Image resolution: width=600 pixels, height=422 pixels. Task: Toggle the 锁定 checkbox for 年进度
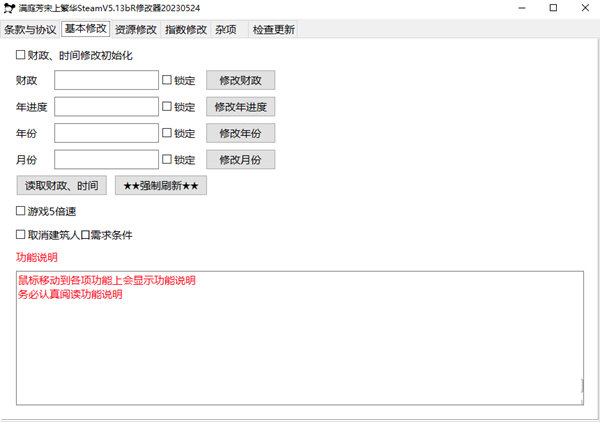(x=167, y=107)
